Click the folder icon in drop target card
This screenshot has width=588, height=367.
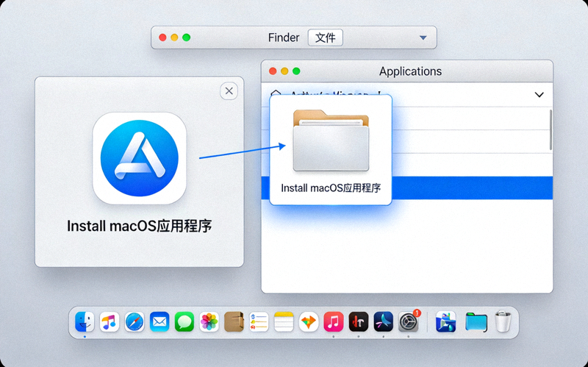point(331,140)
